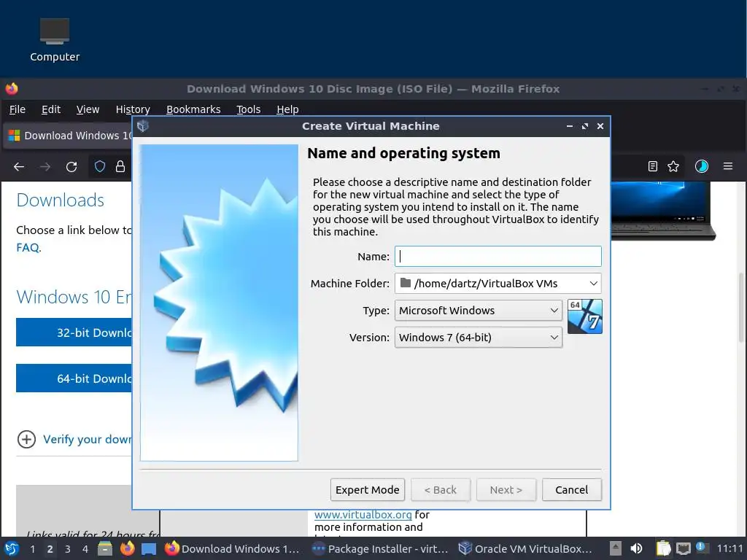The width and height of the screenshot is (747, 560).
Task: Click the 32-bit Download button
Action: click(74, 332)
